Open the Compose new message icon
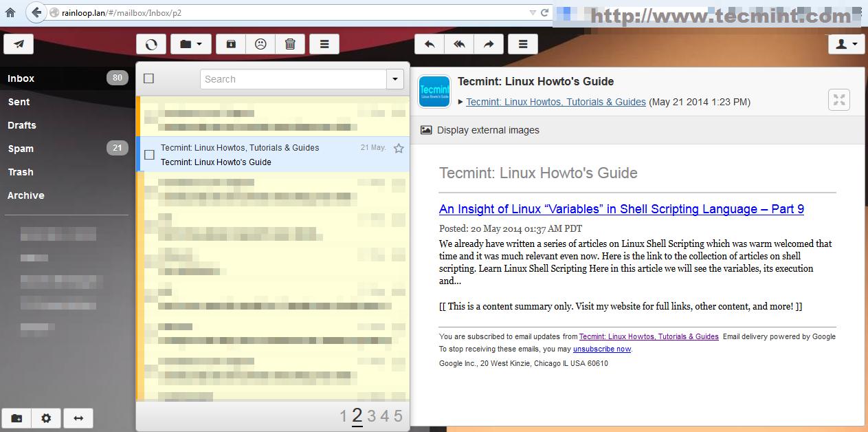868x432 pixels. point(19,43)
